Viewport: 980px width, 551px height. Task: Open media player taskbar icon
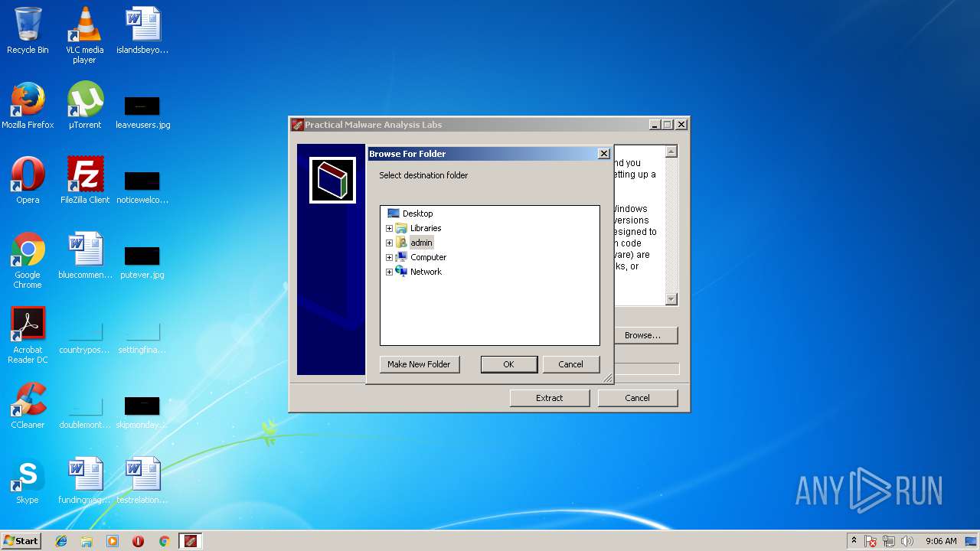coord(113,541)
